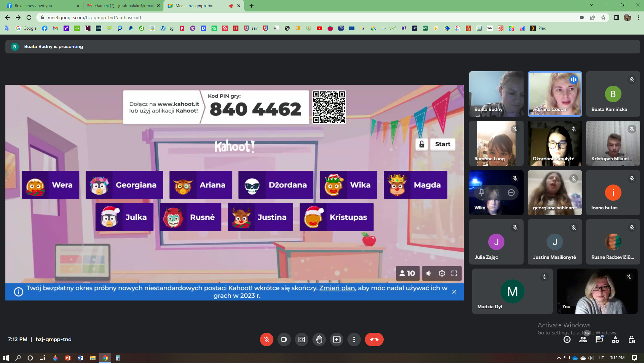Toggle the Kahoot game lock icon
The image size is (644, 363).
[x=421, y=144]
